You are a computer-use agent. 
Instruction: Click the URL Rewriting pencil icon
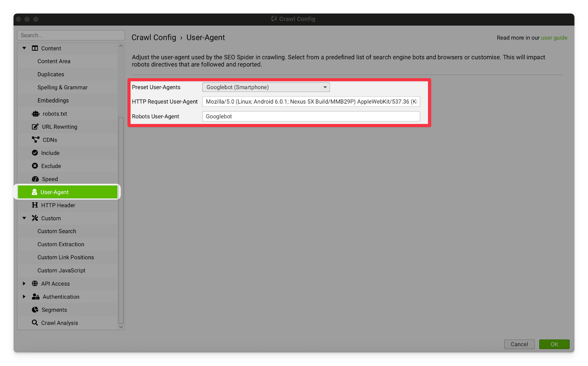click(35, 127)
